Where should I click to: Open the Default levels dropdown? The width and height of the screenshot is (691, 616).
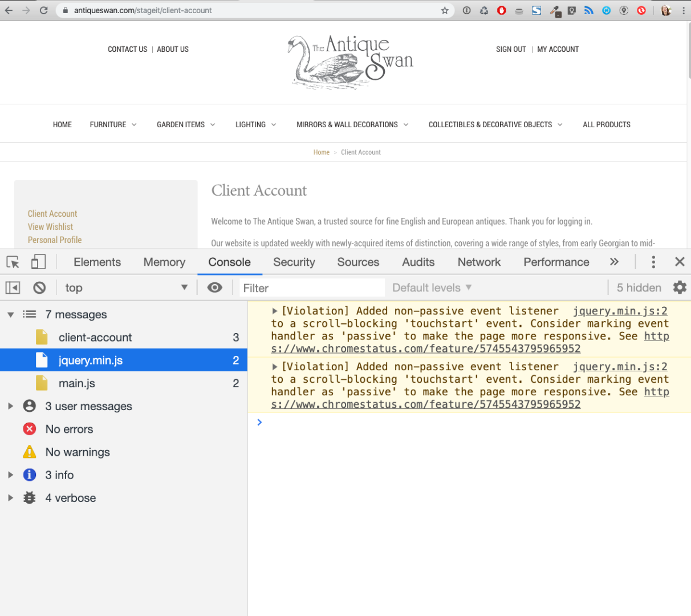click(432, 287)
